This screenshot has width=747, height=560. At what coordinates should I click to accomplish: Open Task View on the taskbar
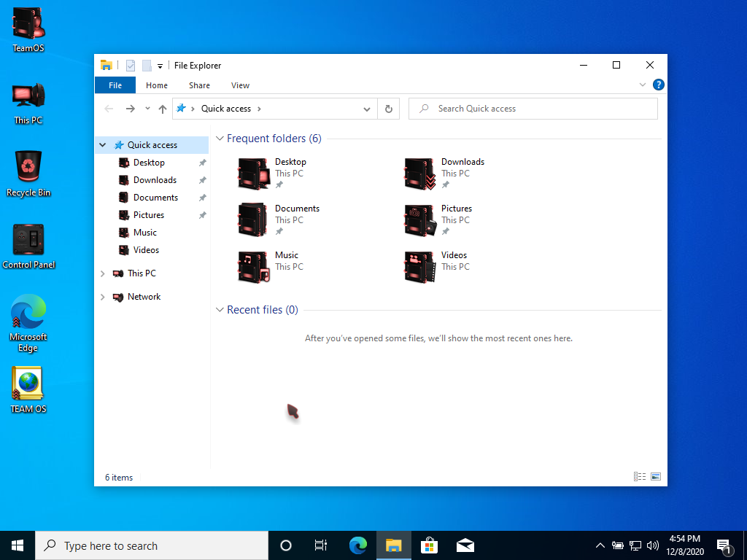coord(321,545)
